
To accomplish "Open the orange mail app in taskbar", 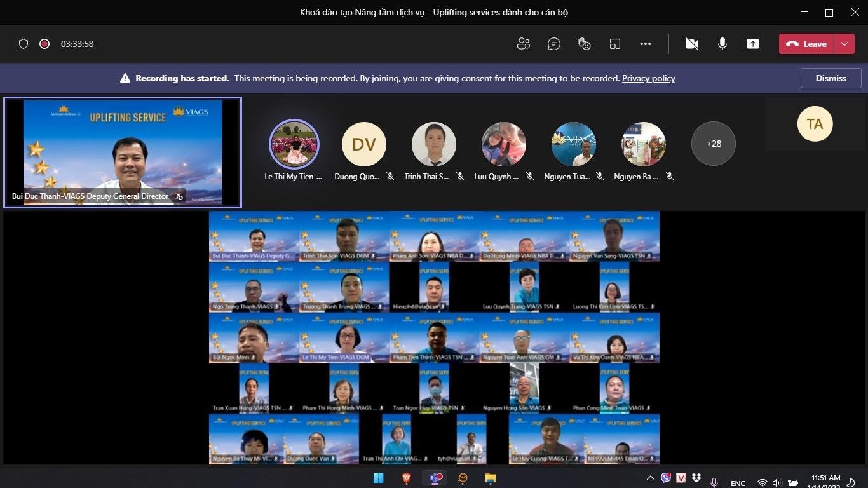I will [463, 478].
